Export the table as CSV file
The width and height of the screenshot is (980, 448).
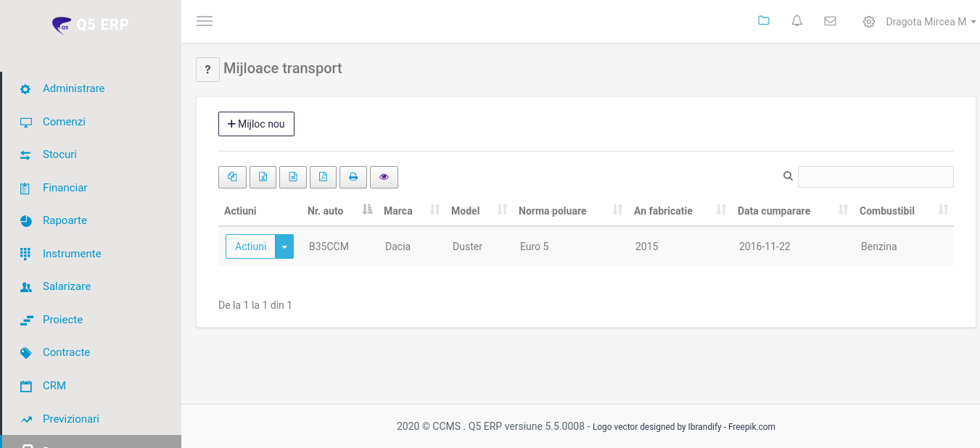pyautogui.click(x=293, y=177)
